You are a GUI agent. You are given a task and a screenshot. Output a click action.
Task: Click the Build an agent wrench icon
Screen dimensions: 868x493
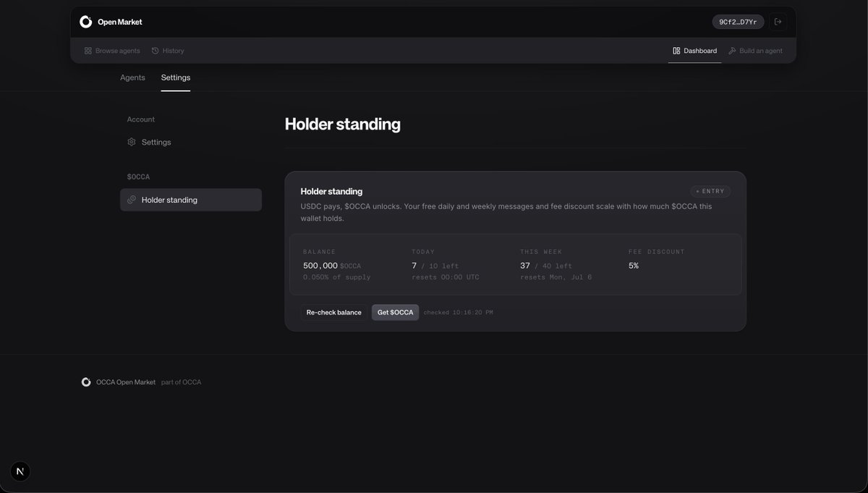[x=732, y=51]
